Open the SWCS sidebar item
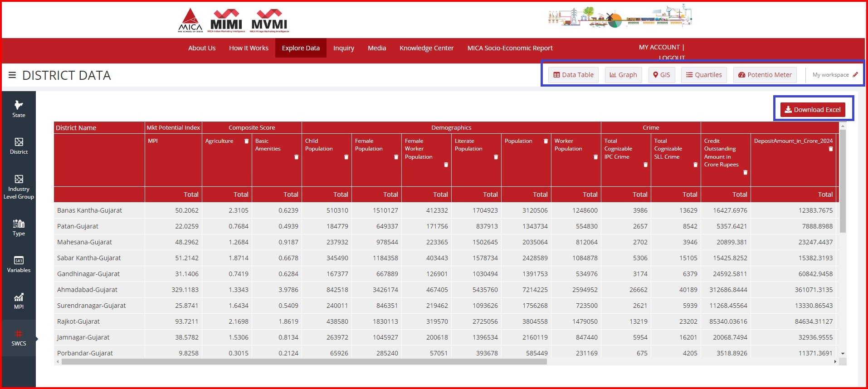The height and width of the screenshot is (389, 868). [x=19, y=338]
